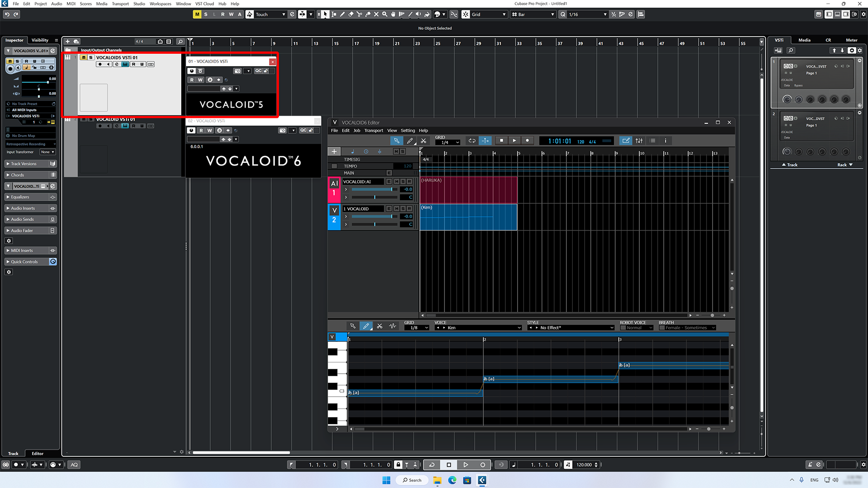Image resolution: width=868 pixels, height=488 pixels.
Task: Open the GRID 1/4 dropdown in the editor
Action: coord(448,142)
